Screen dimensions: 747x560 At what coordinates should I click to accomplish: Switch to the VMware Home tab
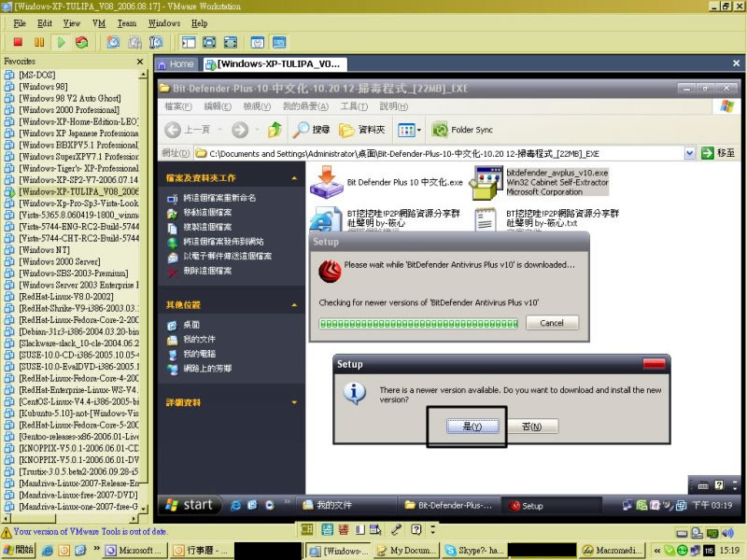coord(176,64)
